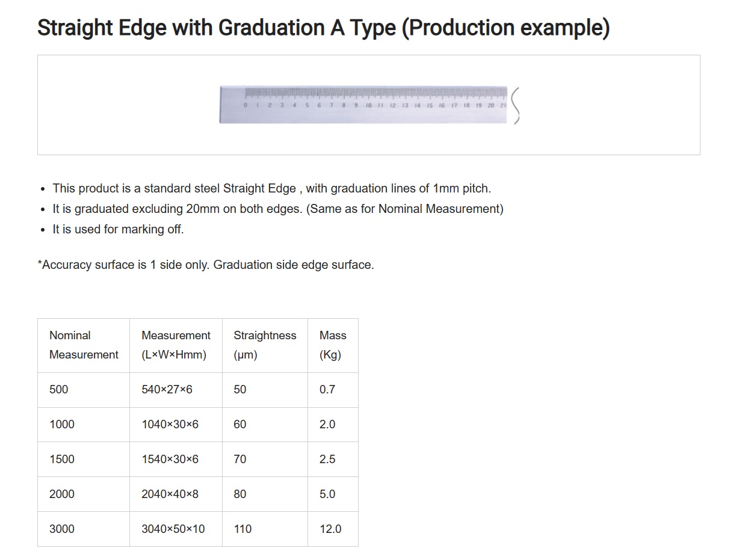Select the Measurement (L×W×Hmm) column header
The height and width of the screenshot is (560, 748).
click(x=176, y=345)
